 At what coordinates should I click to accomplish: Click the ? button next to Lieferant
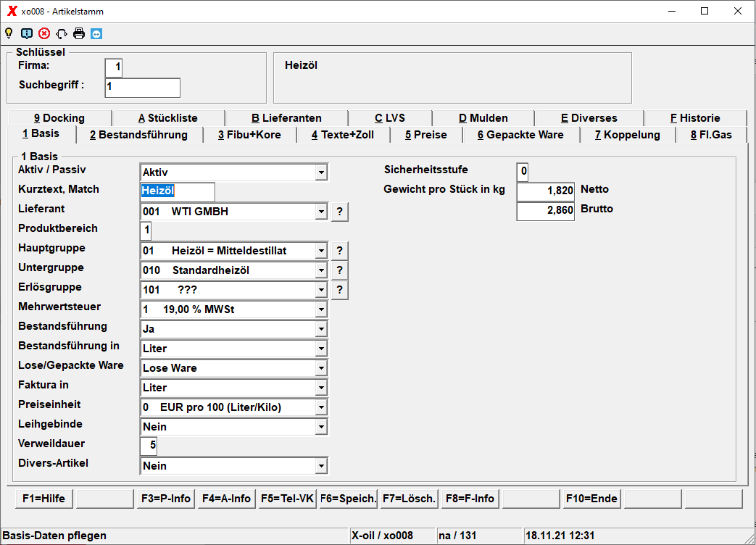coord(340,212)
